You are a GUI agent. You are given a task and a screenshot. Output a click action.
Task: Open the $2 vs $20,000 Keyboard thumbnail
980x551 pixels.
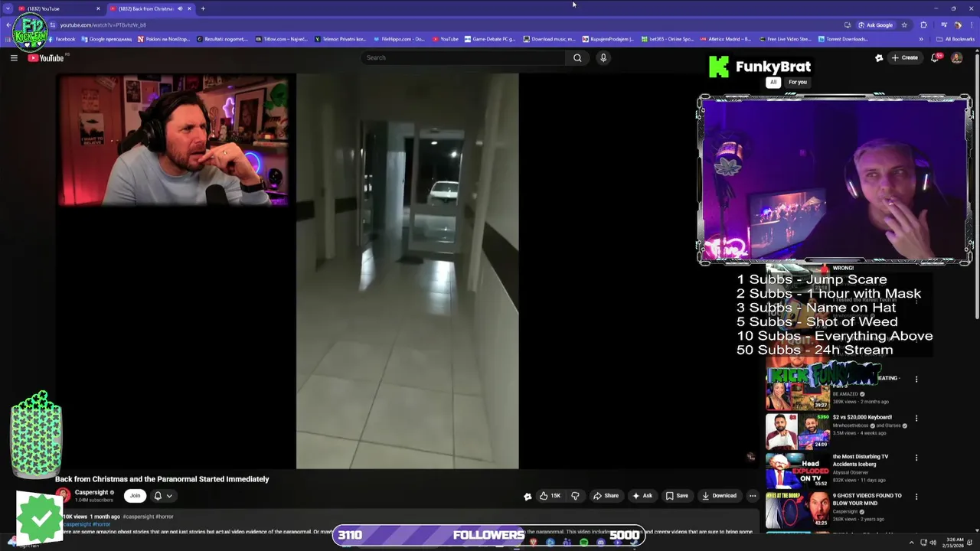coord(797,432)
